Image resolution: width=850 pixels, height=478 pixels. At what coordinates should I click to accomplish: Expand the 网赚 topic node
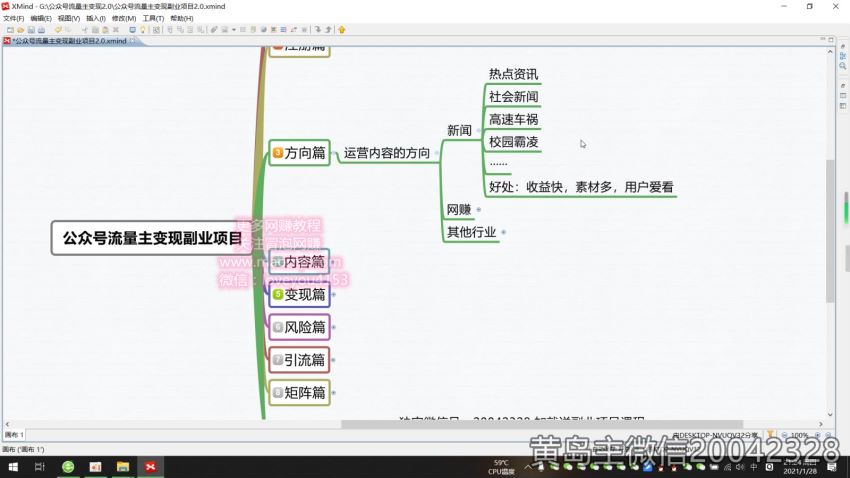[479, 210]
